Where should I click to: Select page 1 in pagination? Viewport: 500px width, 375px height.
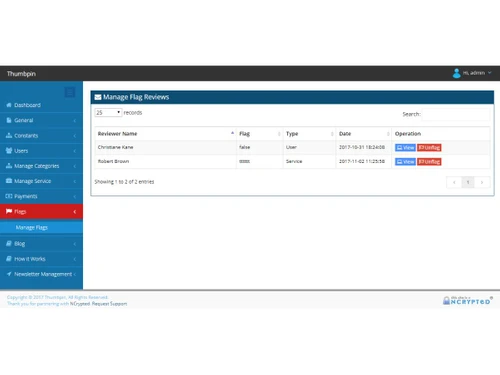click(x=468, y=182)
